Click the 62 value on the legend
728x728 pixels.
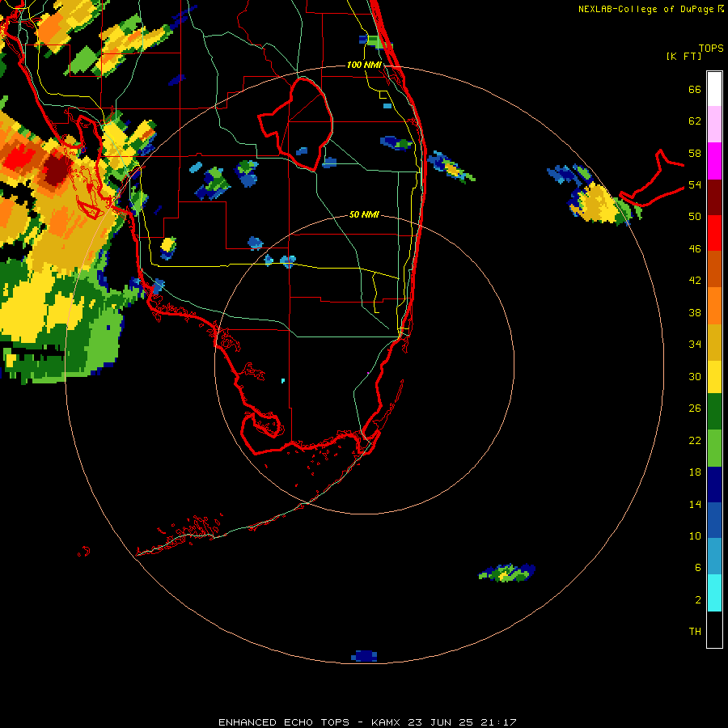(695, 121)
